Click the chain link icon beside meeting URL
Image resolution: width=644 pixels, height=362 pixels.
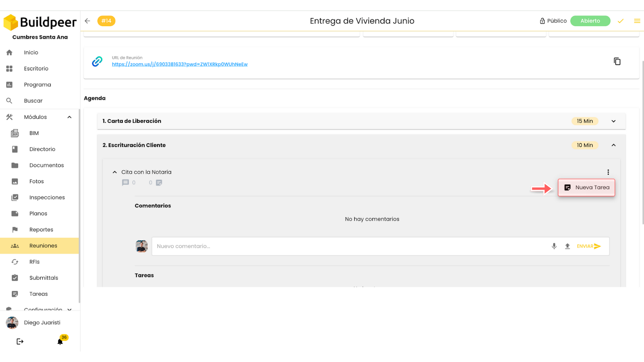click(97, 62)
